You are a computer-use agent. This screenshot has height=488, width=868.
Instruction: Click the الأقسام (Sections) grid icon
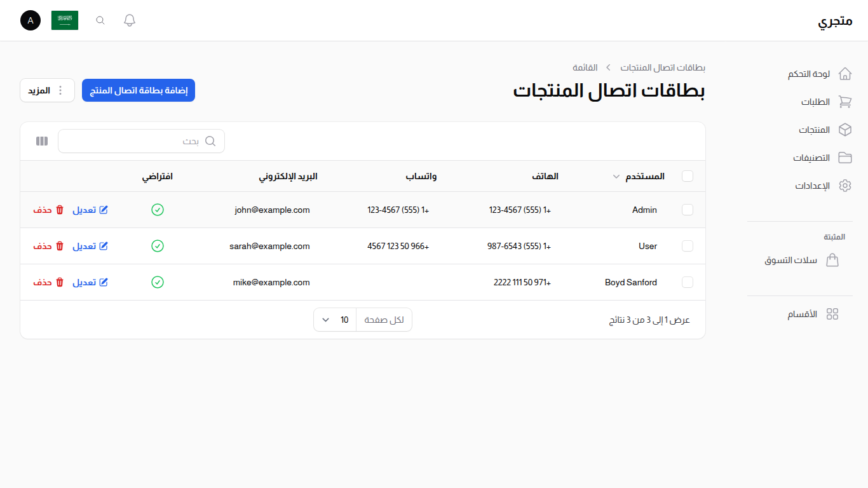coord(833,313)
